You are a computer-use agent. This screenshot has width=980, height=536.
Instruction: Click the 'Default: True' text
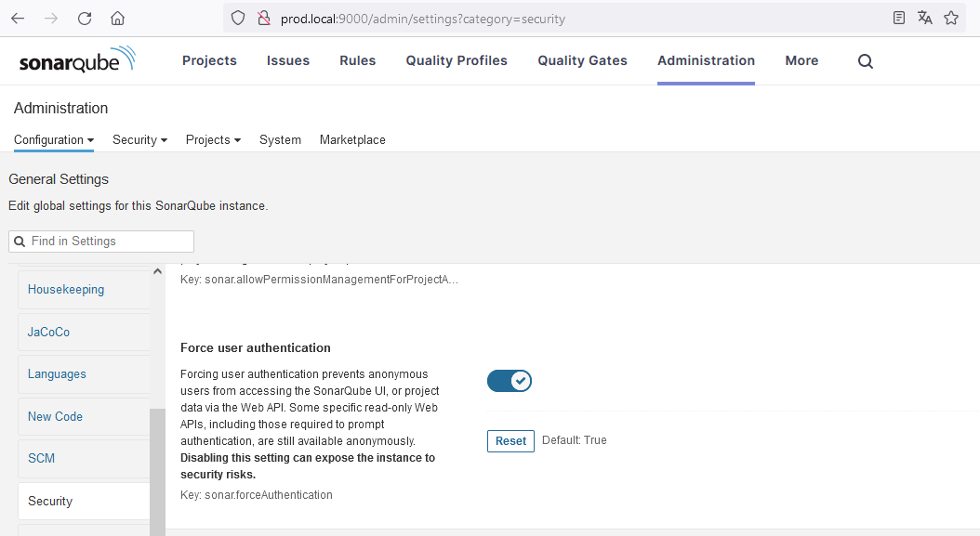pos(575,440)
